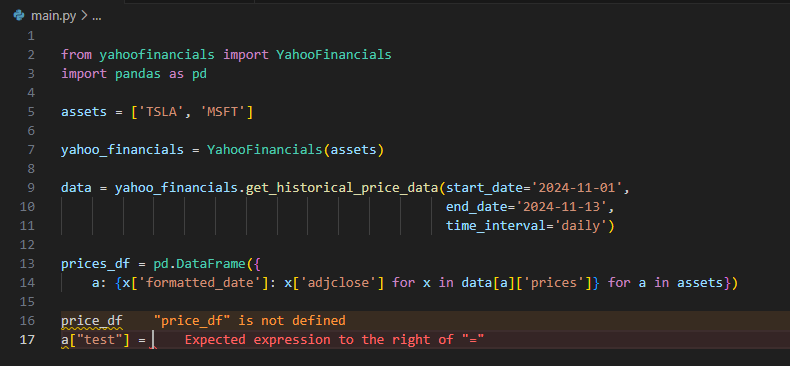Click line number 16 in the gutter

27,321
